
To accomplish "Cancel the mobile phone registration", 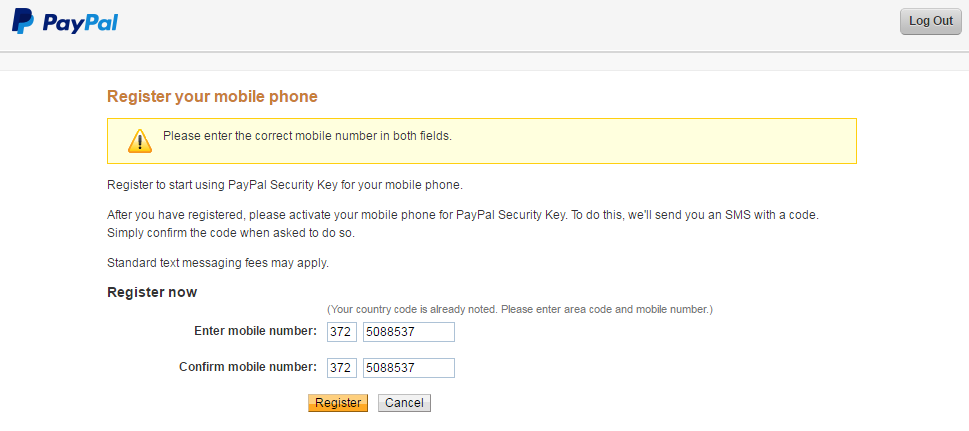I will (404, 403).
